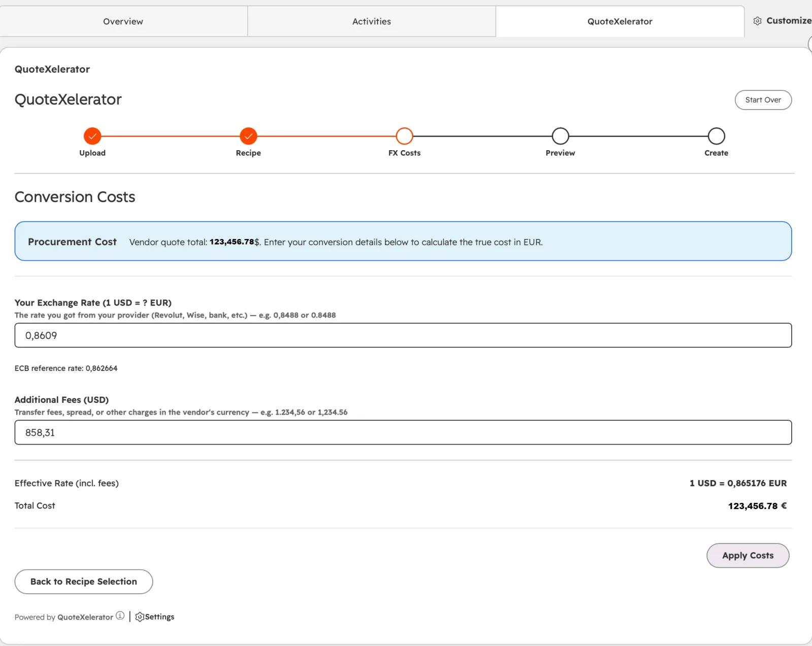Image resolution: width=812 pixels, height=646 pixels.
Task: Click the Apply Costs button
Action: 748,556
